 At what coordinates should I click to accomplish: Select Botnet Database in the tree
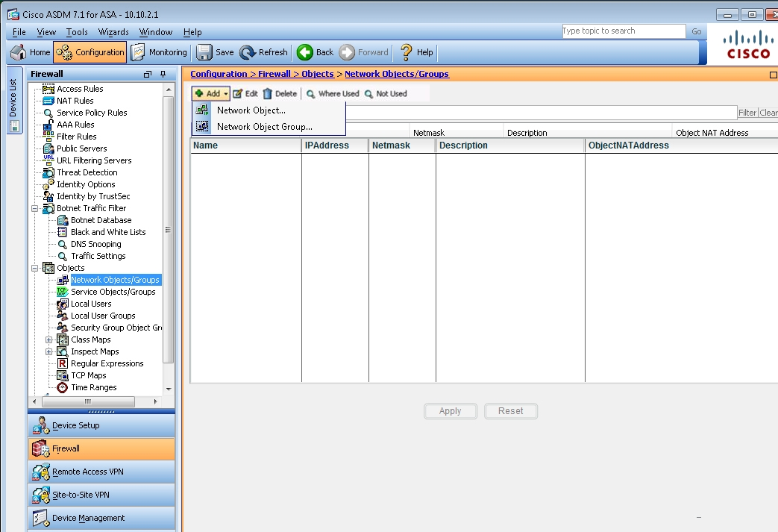pyautogui.click(x=101, y=220)
